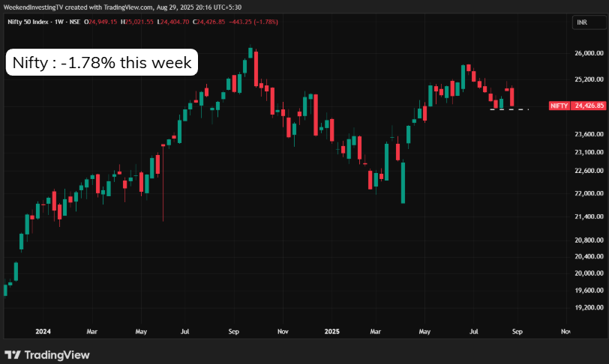Click the 19,200.00 price axis label

click(589, 307)
